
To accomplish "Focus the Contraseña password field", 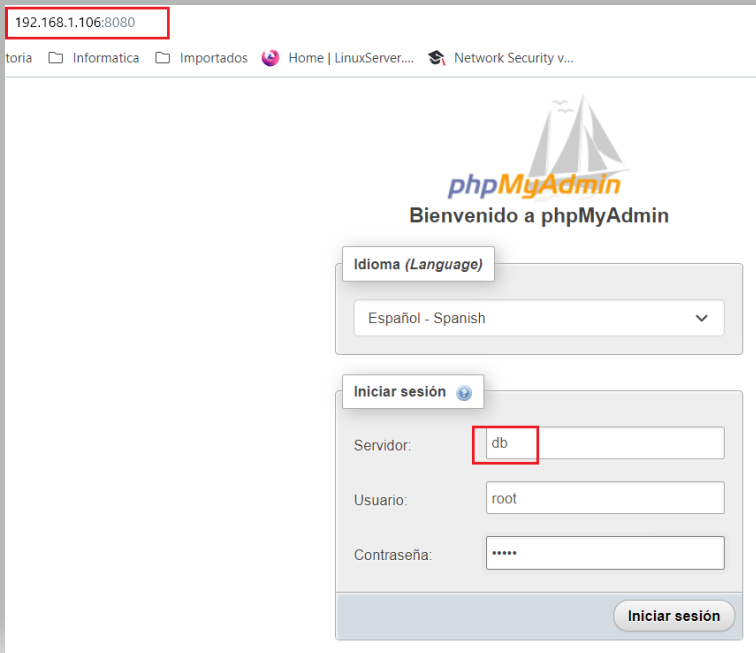I will [x=604, y=553].
